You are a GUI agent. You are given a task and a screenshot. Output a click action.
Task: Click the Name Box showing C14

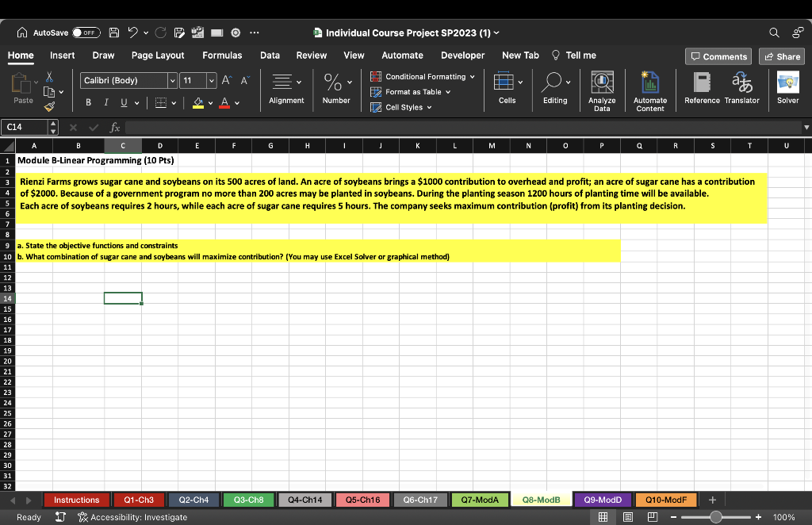coord(25,127)
